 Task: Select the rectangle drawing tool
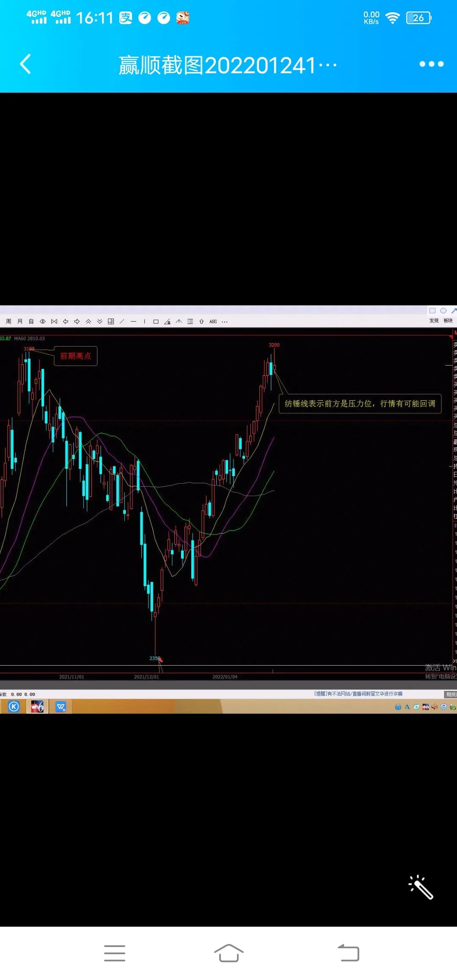coord(156,322)
